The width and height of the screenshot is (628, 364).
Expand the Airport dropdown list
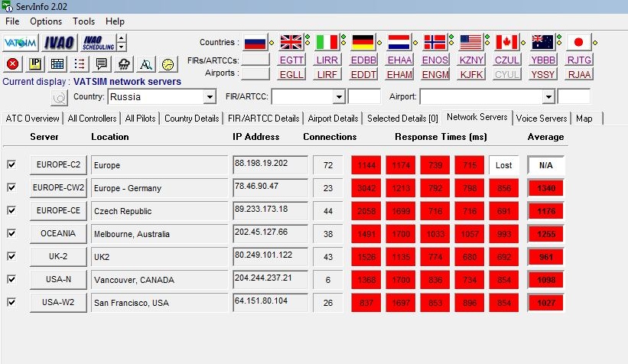pos(548,97)
